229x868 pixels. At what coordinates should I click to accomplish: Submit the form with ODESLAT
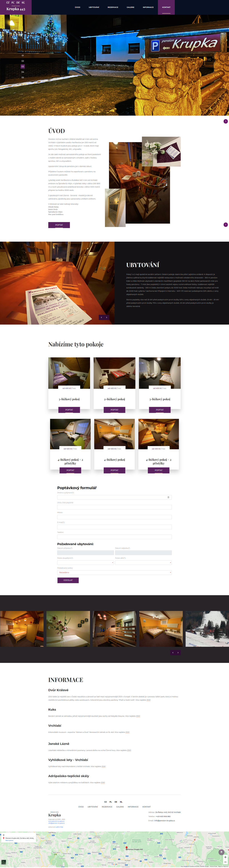tap(68, 580)
